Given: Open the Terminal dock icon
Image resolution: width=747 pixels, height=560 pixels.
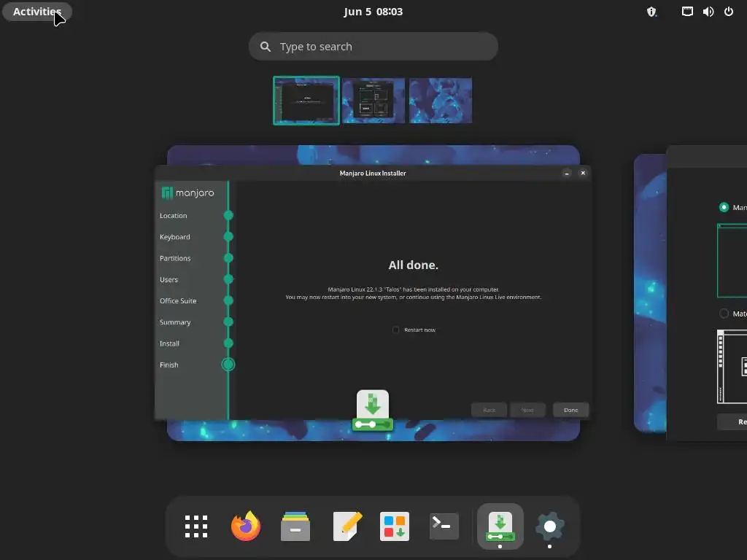Looking at the screenshot, I should pos(444,526).
